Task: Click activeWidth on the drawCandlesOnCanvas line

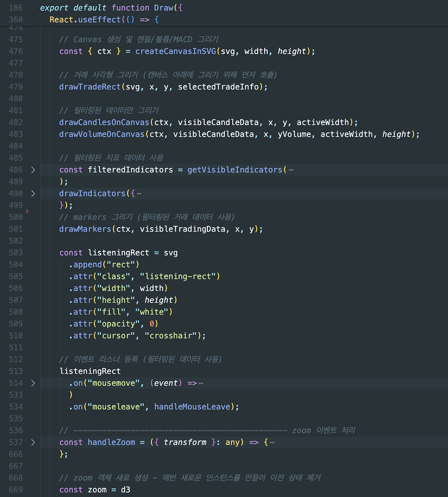Action: 323,123
